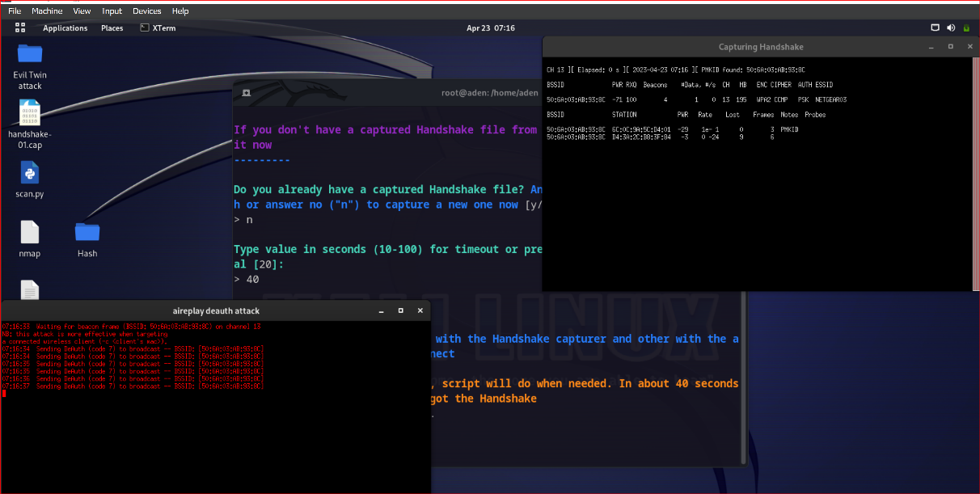
Task: Minimize the aireplay deauth attack window
Action: pos(381,310)
